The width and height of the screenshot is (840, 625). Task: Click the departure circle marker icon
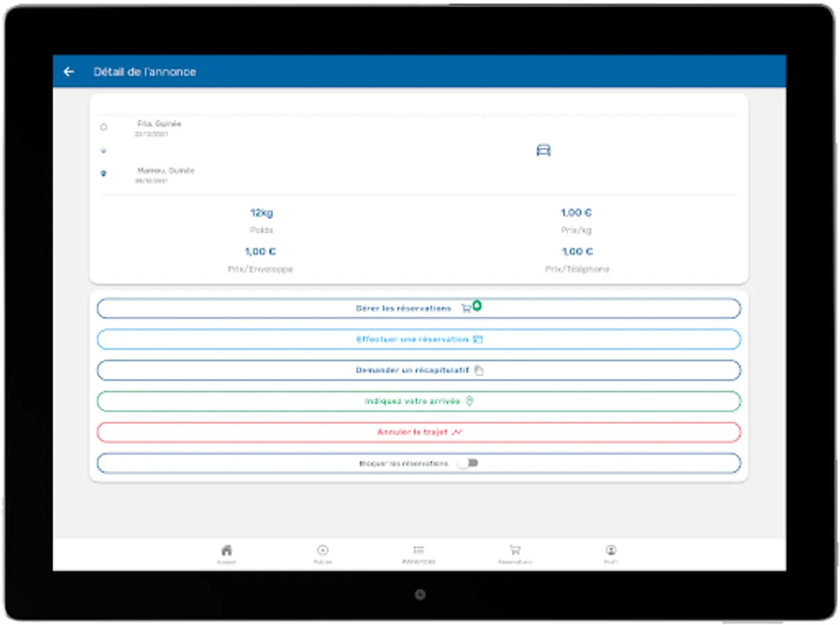104,127
